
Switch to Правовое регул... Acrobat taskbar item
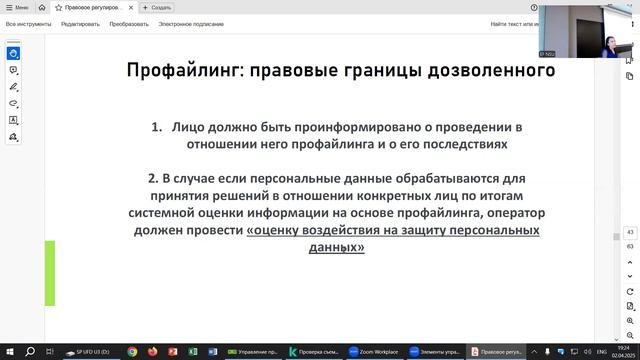(x=496, y=352)
